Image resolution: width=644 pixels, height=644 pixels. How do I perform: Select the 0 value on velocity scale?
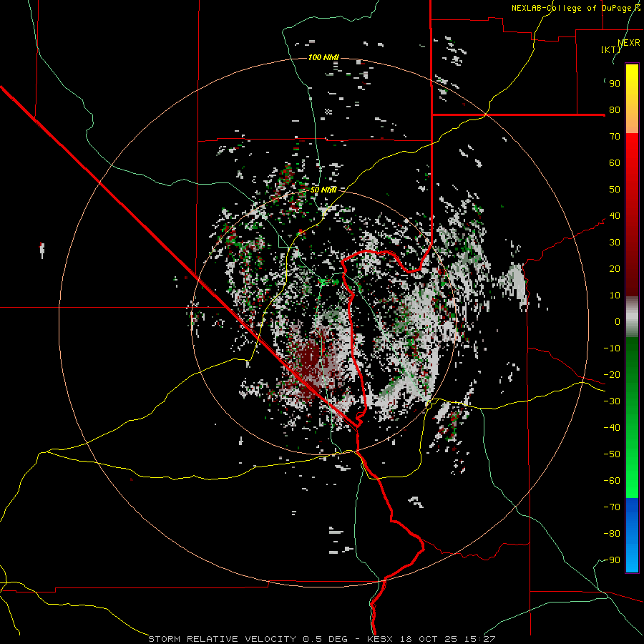point(618,321)
